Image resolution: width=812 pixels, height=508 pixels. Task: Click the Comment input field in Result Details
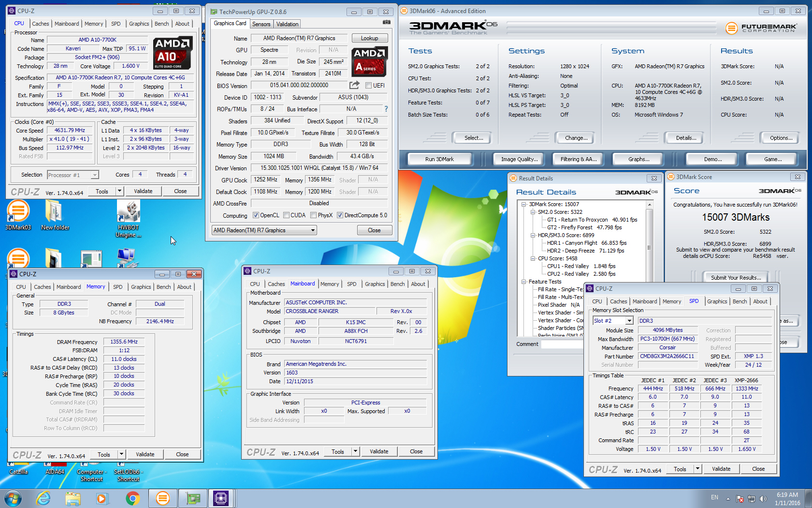[x=562, y=344]
